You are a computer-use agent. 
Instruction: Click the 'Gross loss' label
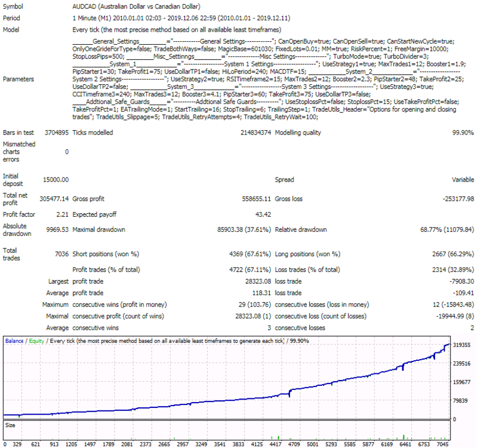(x=289, y=199)
